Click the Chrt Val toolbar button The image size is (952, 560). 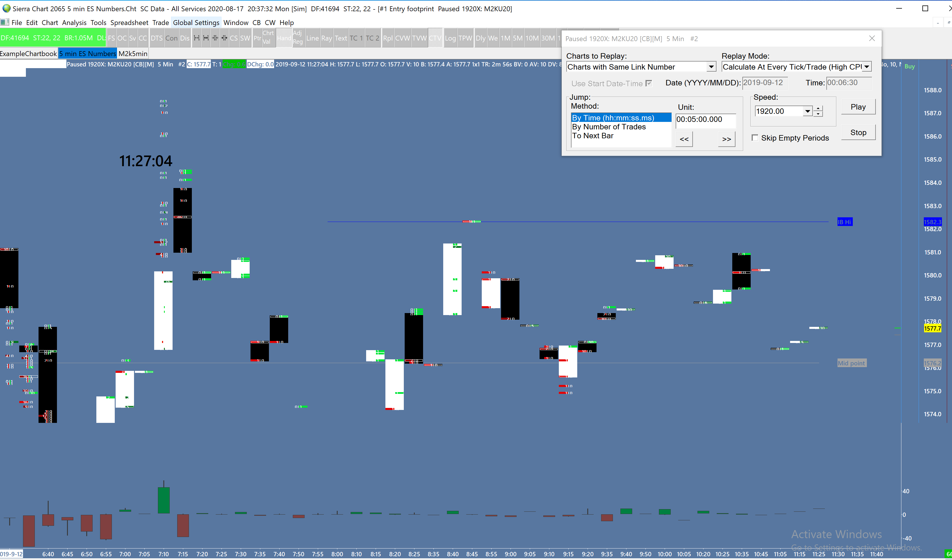(x=268, y=38)
